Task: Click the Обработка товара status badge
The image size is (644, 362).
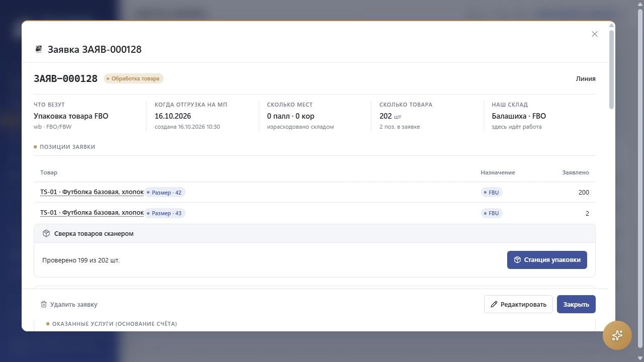Action: tap(133, 78)
